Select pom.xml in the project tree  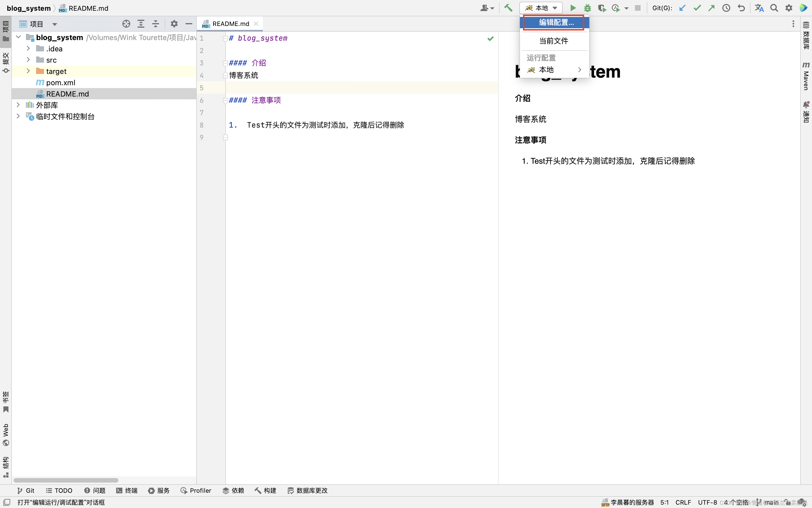[x=60, y=83]
